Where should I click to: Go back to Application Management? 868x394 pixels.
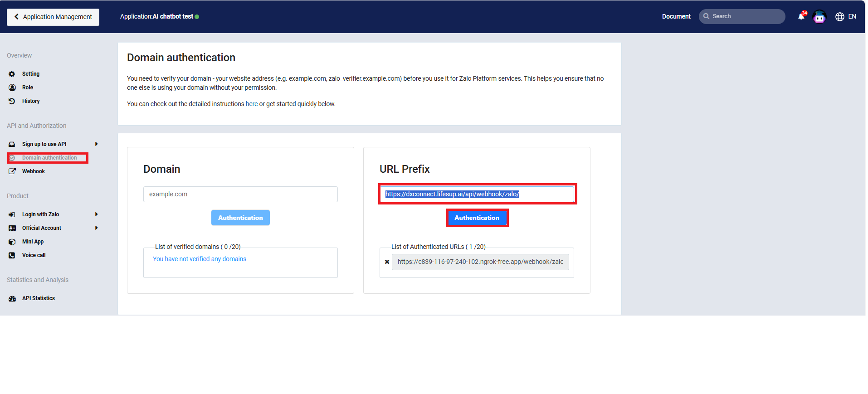53,17
